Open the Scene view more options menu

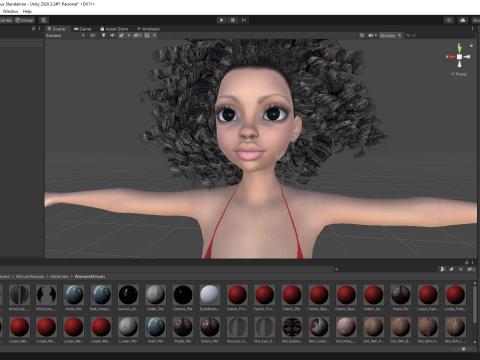(x=472, y=29)
